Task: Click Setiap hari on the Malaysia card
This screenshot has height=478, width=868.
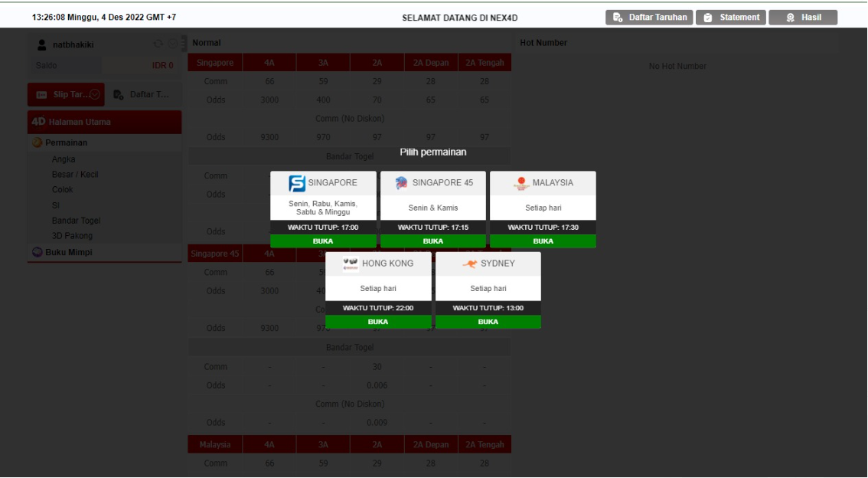Action: pos(543,208)
